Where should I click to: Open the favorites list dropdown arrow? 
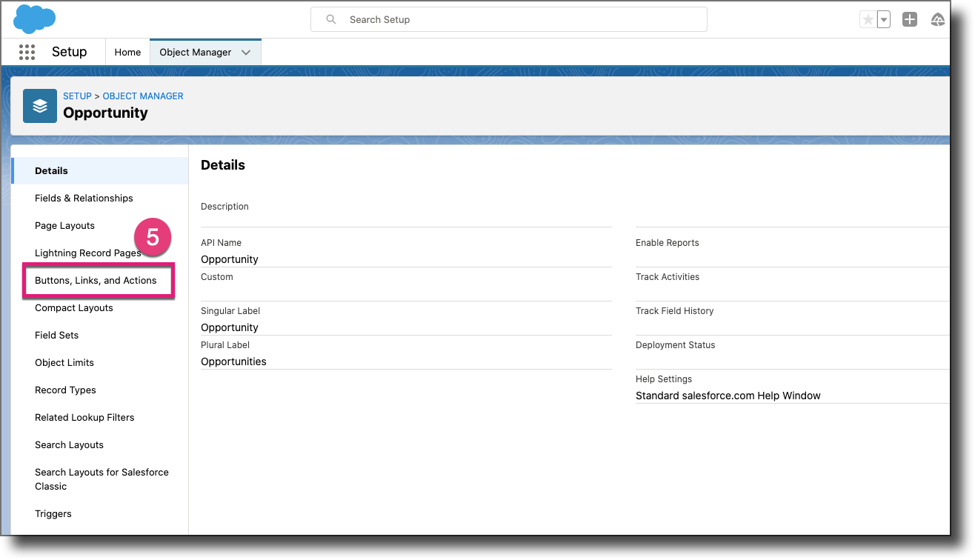[883, 19]
